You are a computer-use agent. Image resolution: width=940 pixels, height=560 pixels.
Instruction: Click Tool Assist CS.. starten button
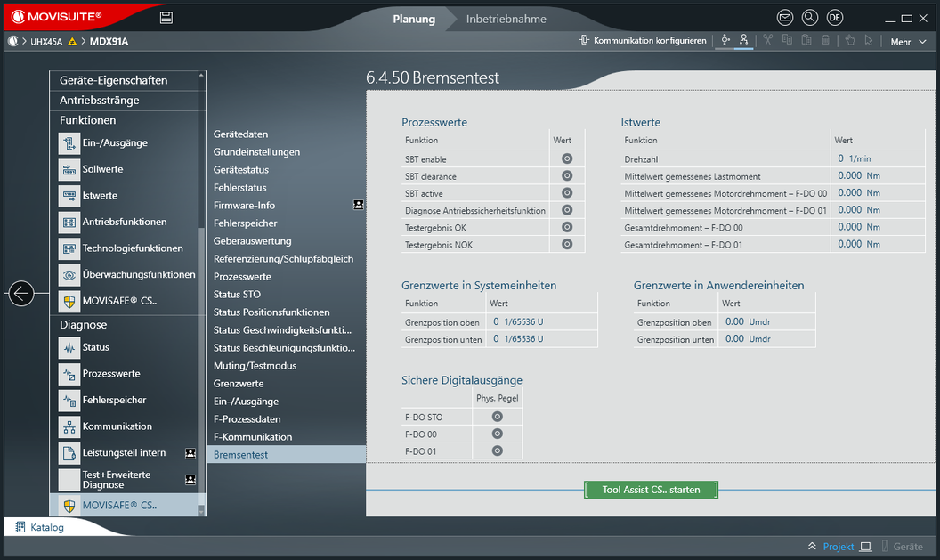(x=651, y=490)
